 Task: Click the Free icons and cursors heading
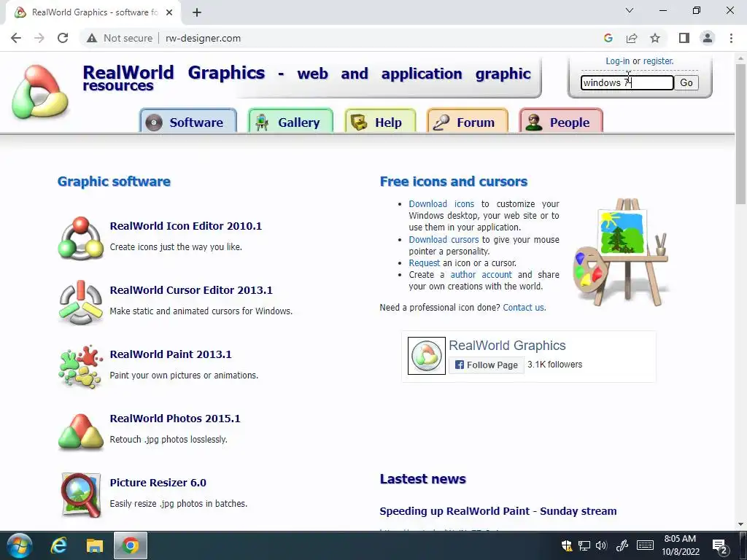[x=454, y=182]
